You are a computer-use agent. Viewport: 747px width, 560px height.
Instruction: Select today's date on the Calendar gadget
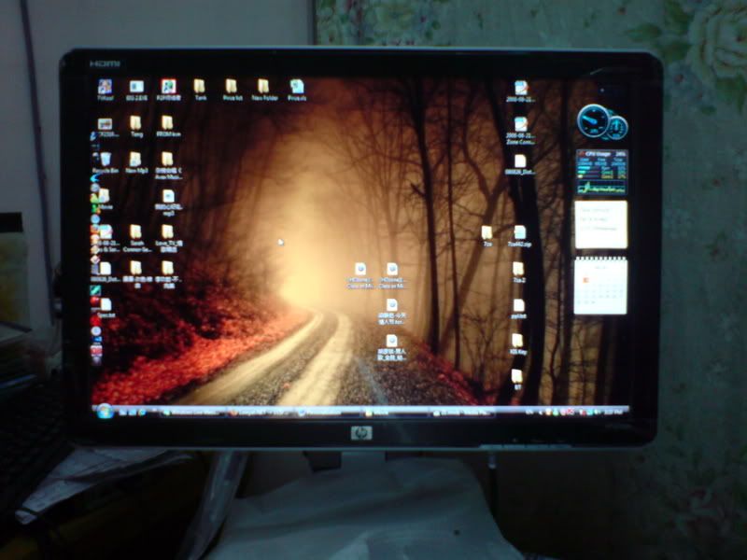click(585, 278)
